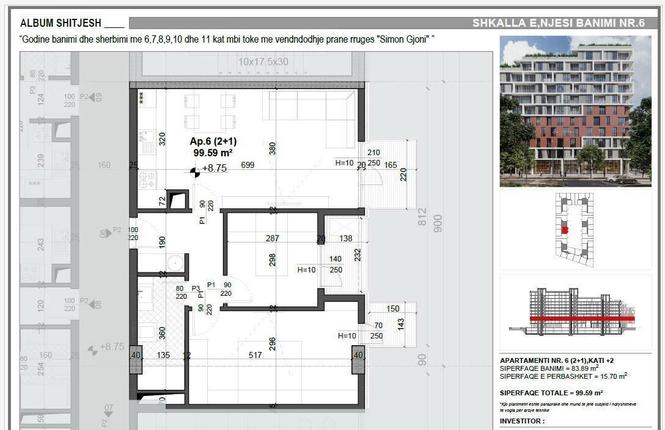This screenshot has width=665, height=430.
Task: Click the 'ALBUM SHITJESH' title text
Action: 61,23
